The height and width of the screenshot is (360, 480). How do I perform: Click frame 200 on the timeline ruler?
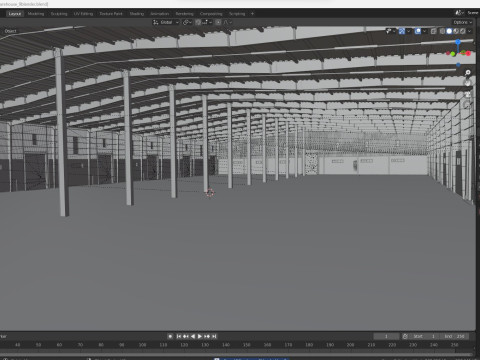(x=350, y=345)
